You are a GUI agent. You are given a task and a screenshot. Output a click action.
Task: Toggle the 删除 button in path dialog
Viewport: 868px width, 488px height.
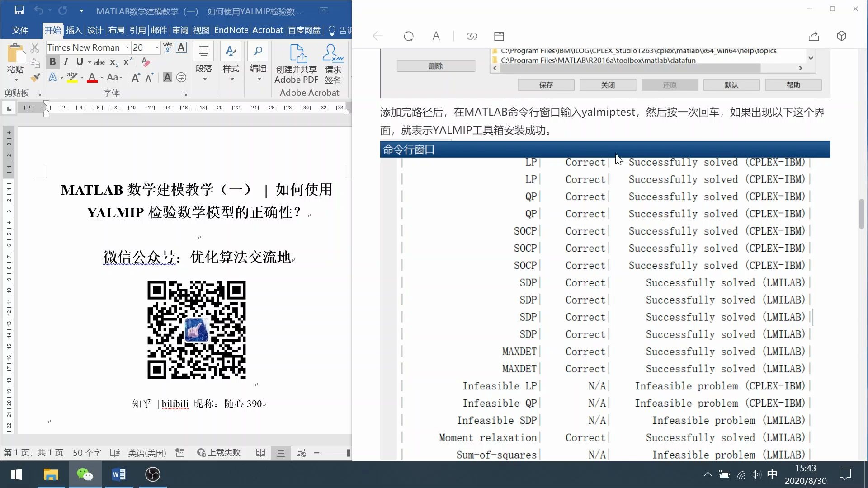click(435, 66)
